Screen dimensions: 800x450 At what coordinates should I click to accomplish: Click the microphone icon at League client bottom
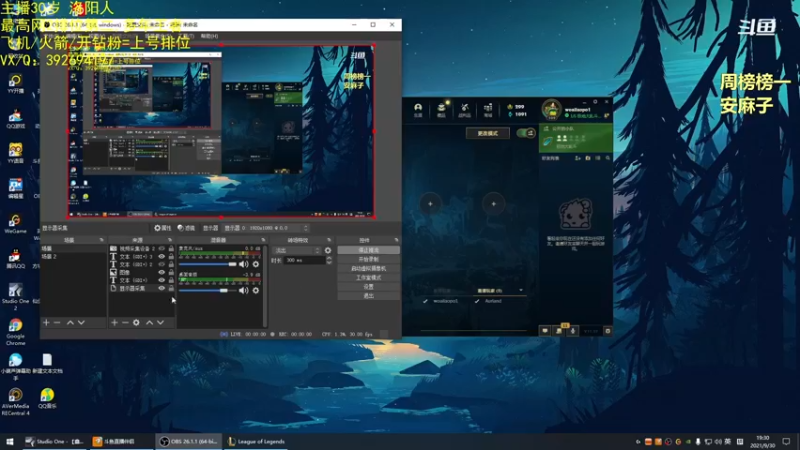pyautogui.click(x=572, y=331)
